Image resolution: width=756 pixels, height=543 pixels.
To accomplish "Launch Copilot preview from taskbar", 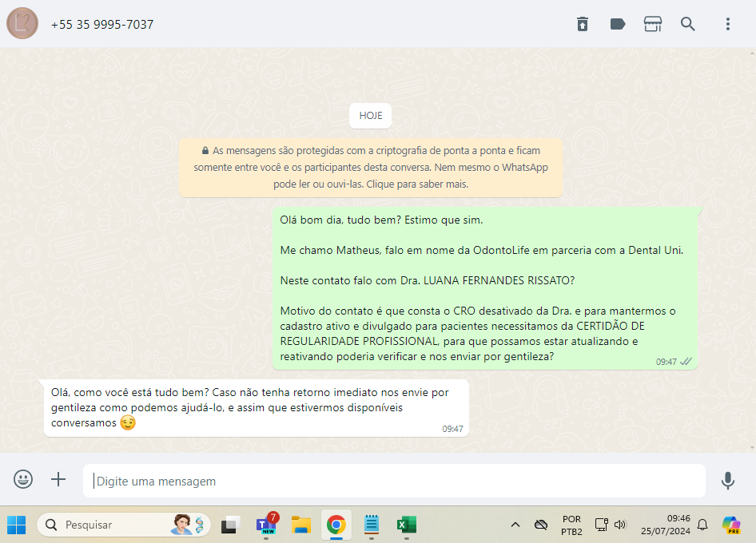I will point(731,525).
